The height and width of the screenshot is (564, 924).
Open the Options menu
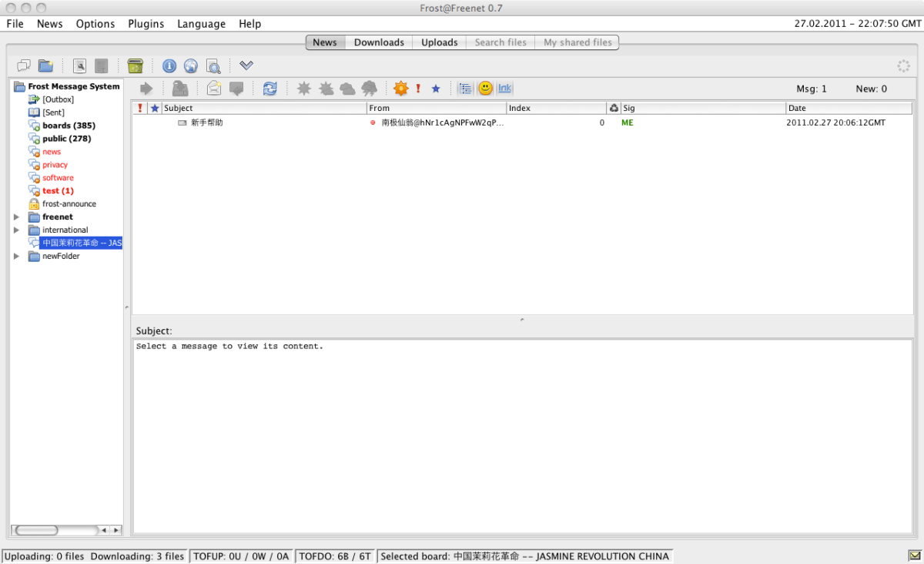click(95, 24)
